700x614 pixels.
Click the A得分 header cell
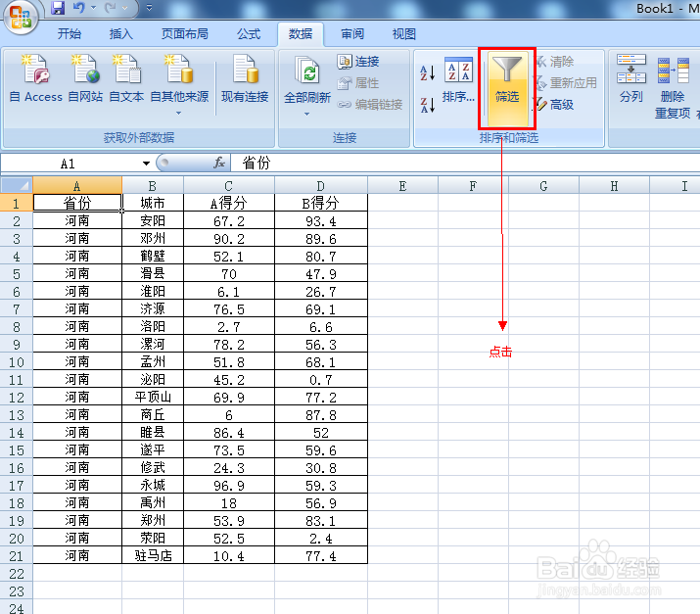click(x=228, y=203)
